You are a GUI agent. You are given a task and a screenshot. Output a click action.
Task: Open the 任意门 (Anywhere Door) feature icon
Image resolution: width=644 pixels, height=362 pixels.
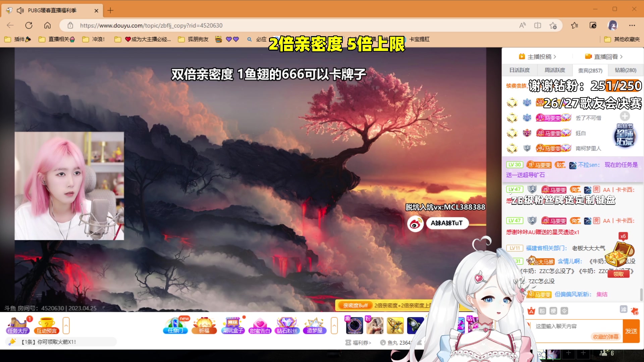175,324
